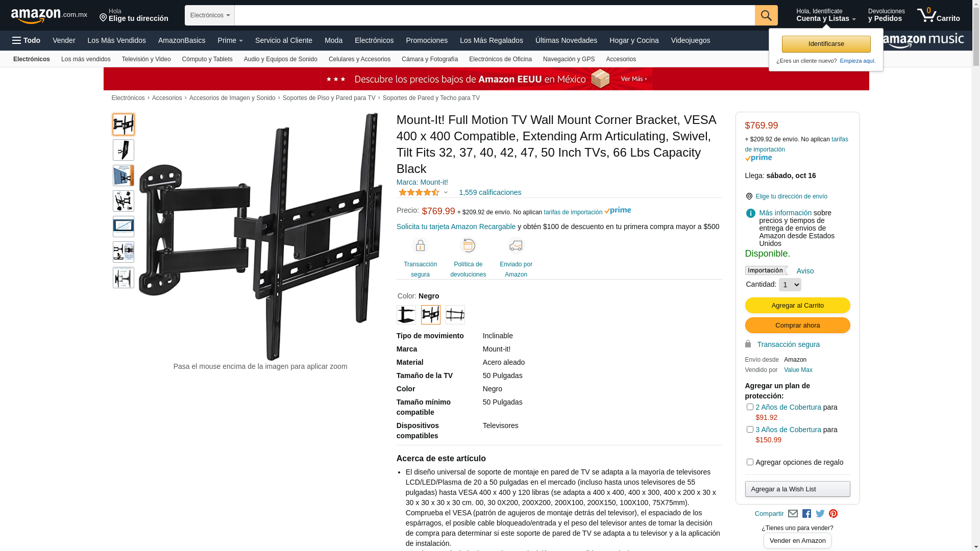Enable Agregar opciones de regalo checkbox

click(x=750, y=462)
